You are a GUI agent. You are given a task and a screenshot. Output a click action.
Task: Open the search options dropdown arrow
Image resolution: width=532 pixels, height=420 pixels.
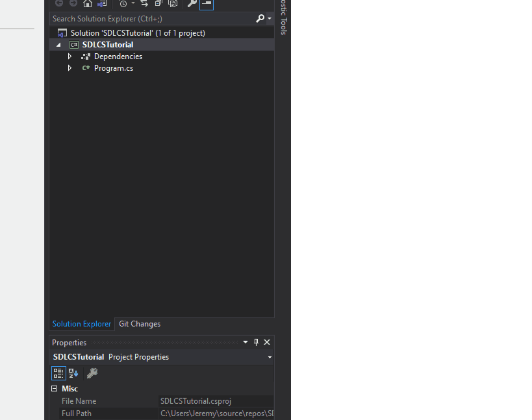pyautogui.click(x=270, y=19)
